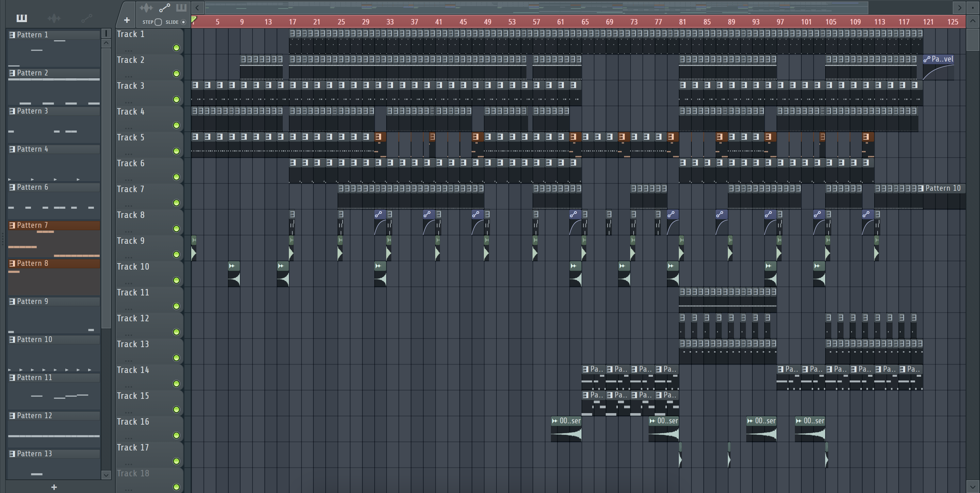Select the first audio clip on Track 9
Image resolution: width=980 pixels, height=493 pixels.
tap(194, 248)
